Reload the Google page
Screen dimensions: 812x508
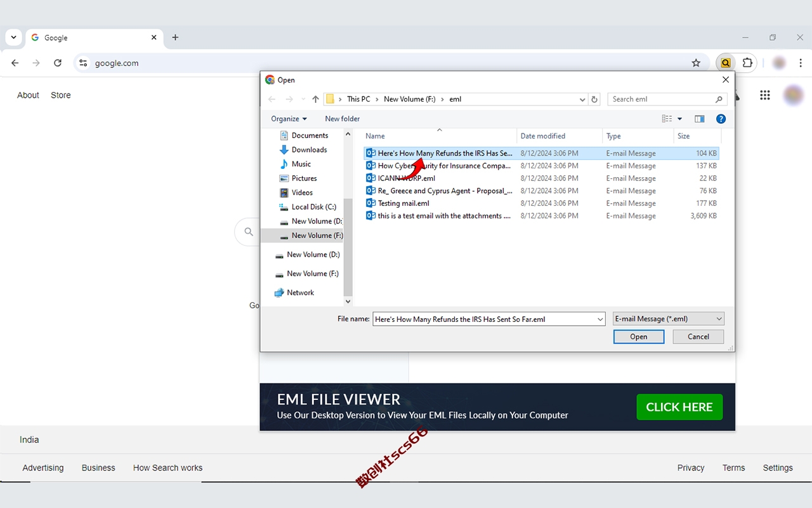58,63
